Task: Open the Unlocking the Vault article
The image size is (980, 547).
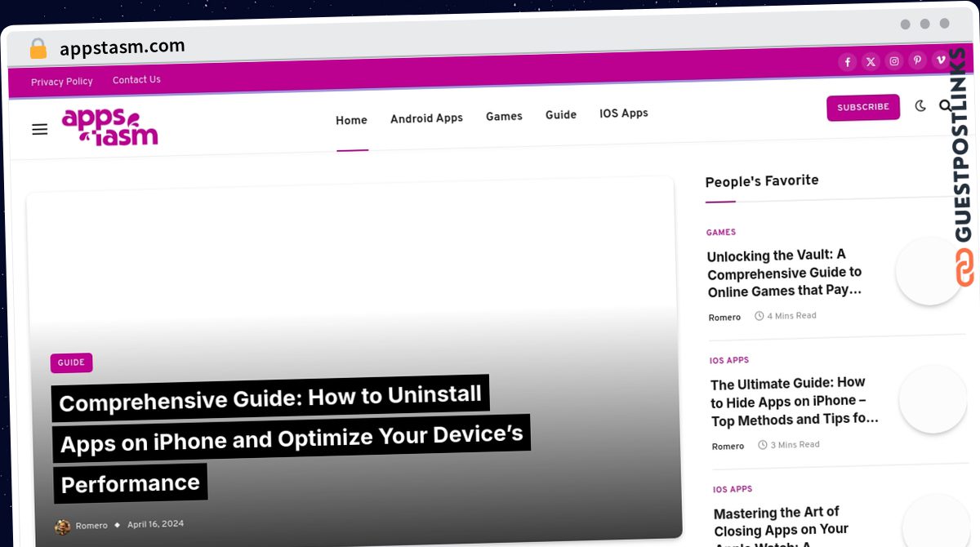Action: (785, 273)
